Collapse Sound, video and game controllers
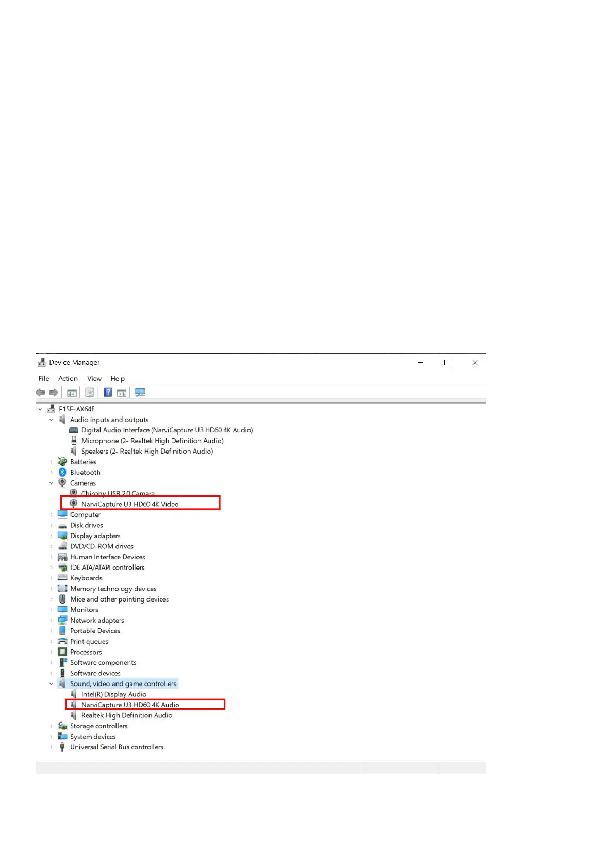Image resolution: width=614 pixels, height=868 pixels. pos(51,684)
